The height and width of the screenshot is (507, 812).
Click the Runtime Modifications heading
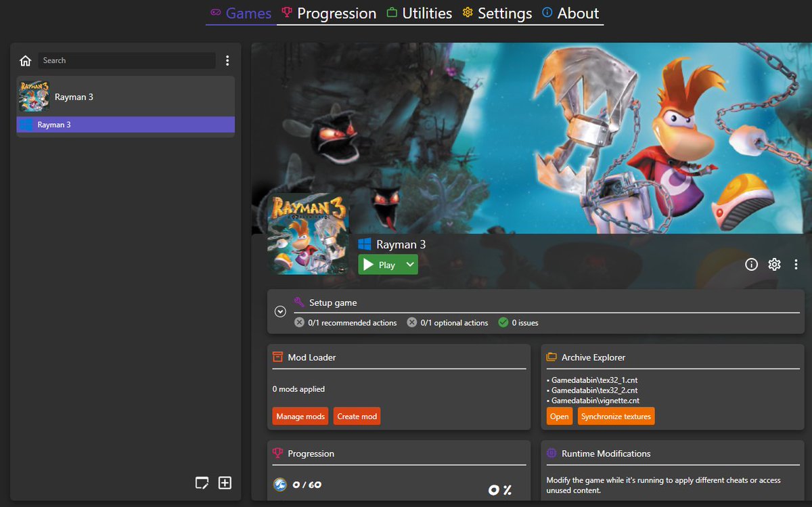606,454
